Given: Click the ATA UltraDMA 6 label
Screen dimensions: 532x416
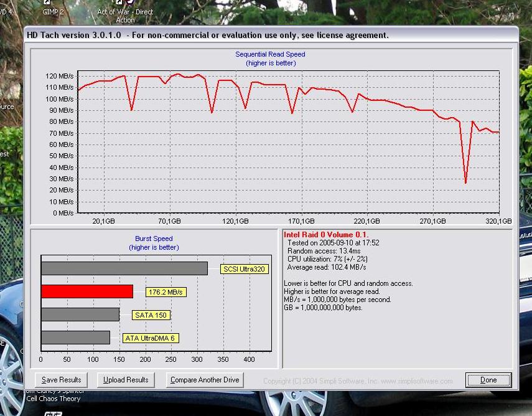Looking at the screenshot, I should 151,338.
